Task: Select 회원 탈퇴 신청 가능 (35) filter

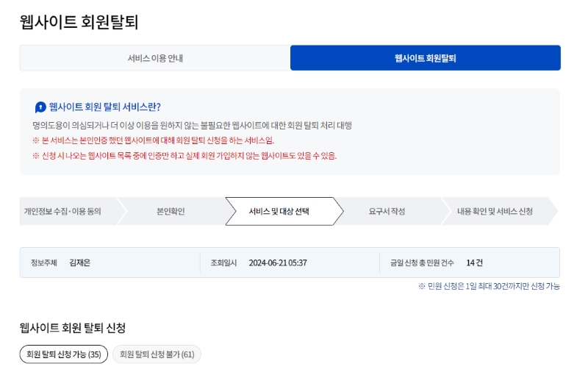Action: point(64,354)
